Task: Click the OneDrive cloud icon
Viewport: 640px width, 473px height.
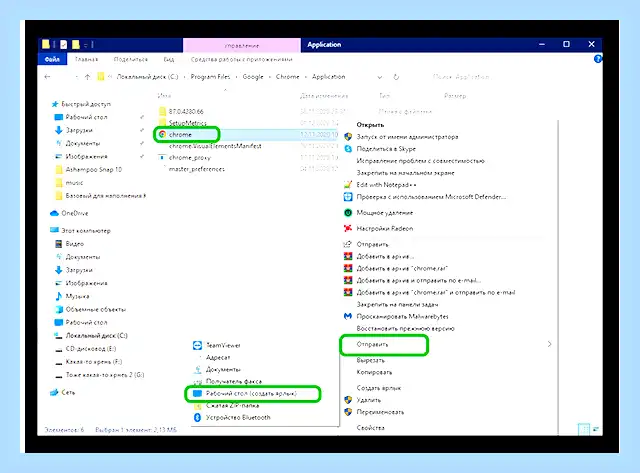Action: (54, 213)
